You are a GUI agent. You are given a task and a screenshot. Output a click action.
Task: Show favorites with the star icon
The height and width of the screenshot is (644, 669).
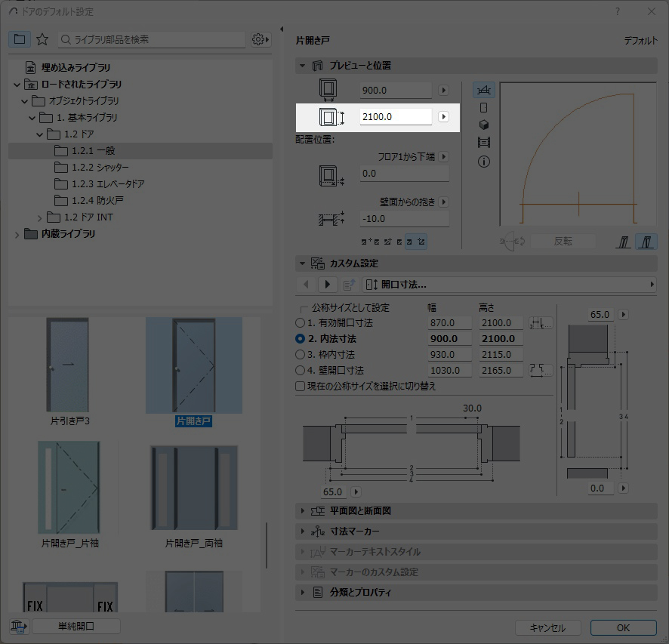[x=42, y=39]
